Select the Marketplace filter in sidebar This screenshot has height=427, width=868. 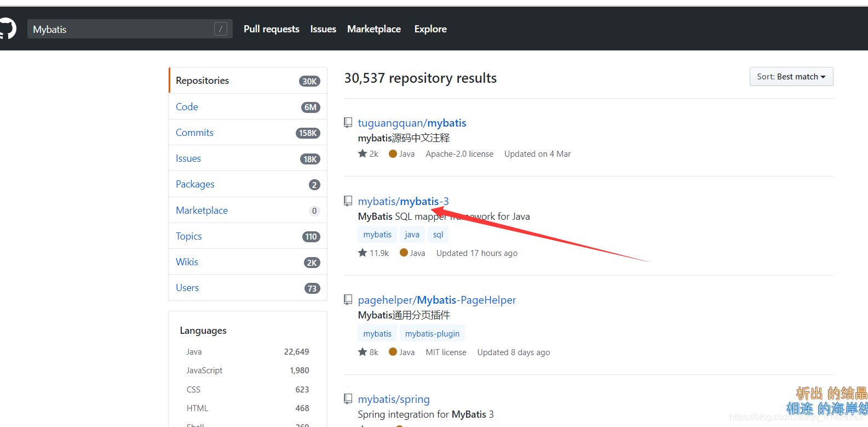click(248, 210)
